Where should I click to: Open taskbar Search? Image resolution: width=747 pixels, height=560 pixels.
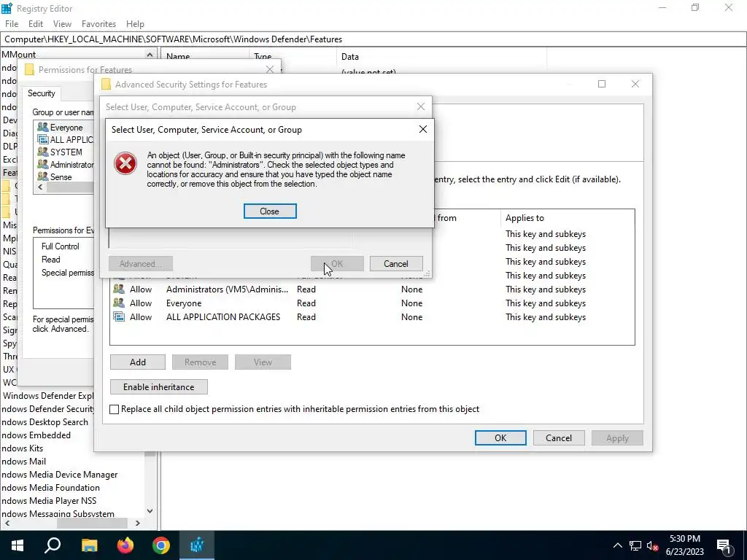(x=53, y=545)
